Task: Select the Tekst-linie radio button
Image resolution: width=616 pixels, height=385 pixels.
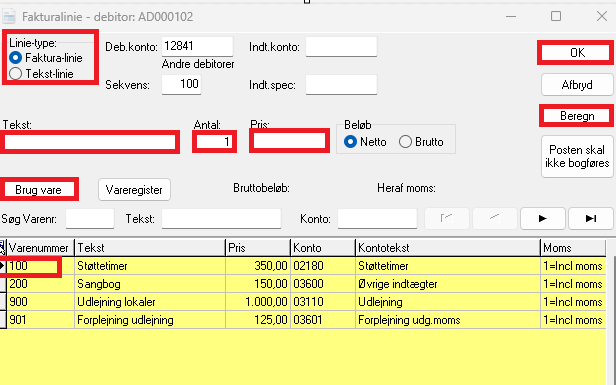Action: coord(41,73)
